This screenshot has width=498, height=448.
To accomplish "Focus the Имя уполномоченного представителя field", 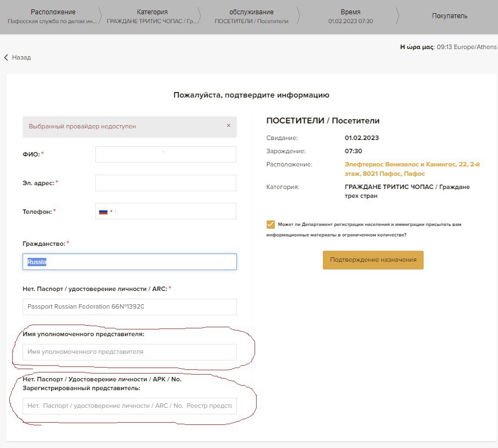I will click(129, 352).
